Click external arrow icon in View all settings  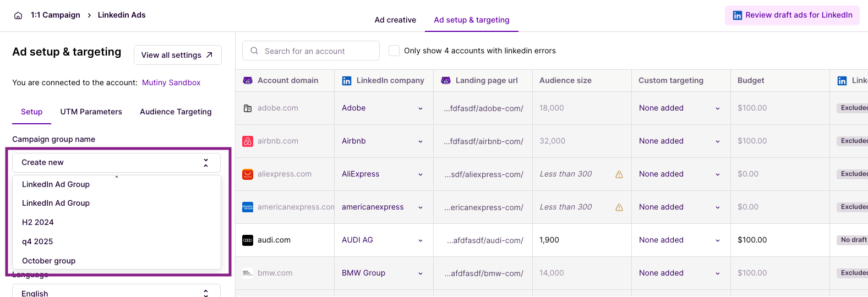pyautogui.click(x=209, y=55)
